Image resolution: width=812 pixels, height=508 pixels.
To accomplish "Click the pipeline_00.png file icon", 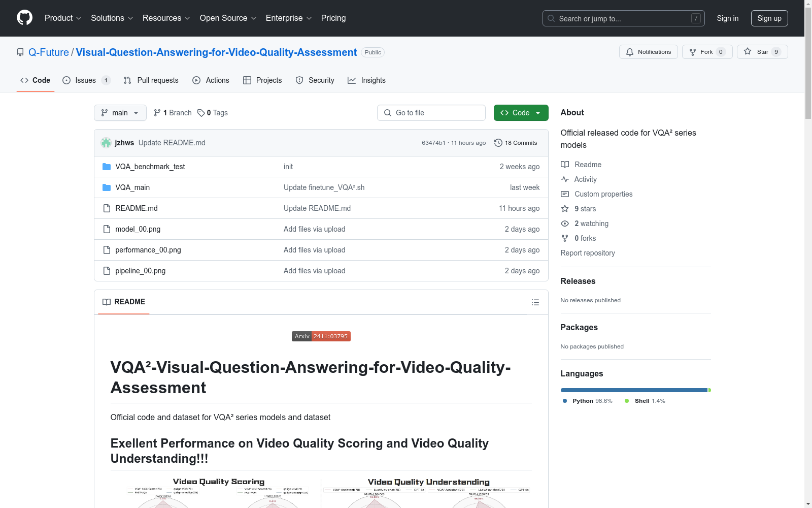I will pyautogui.click(x=107, y=271).
